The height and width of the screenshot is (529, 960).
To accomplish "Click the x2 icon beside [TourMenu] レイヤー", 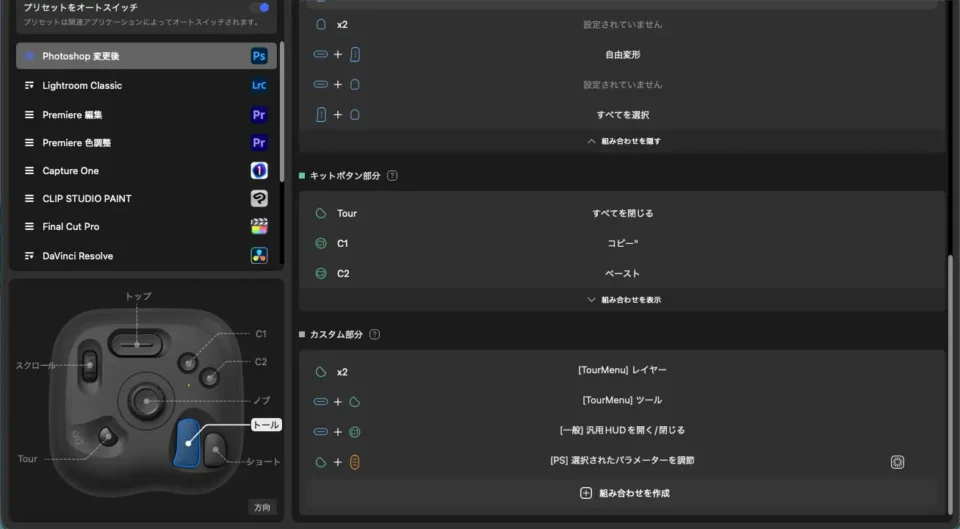I will 320,372.
